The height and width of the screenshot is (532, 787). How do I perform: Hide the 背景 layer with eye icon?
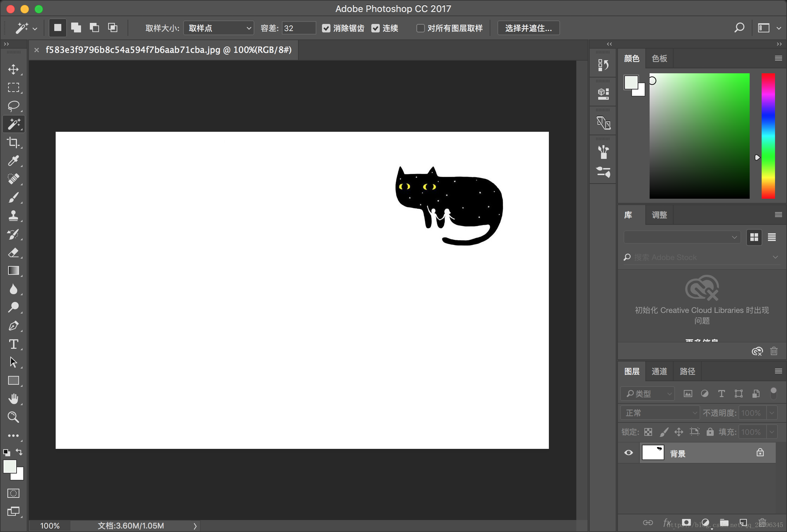click(628, 453)
